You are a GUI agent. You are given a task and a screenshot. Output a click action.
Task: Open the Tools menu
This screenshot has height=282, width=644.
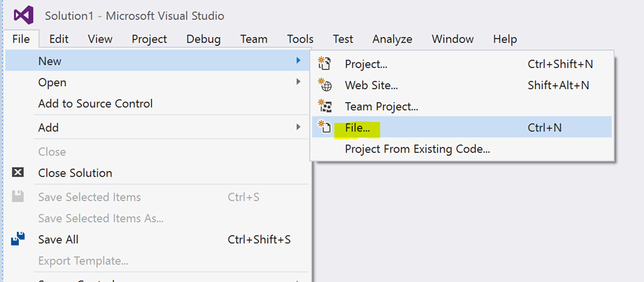pyautogui.click(x=300, y=39)
